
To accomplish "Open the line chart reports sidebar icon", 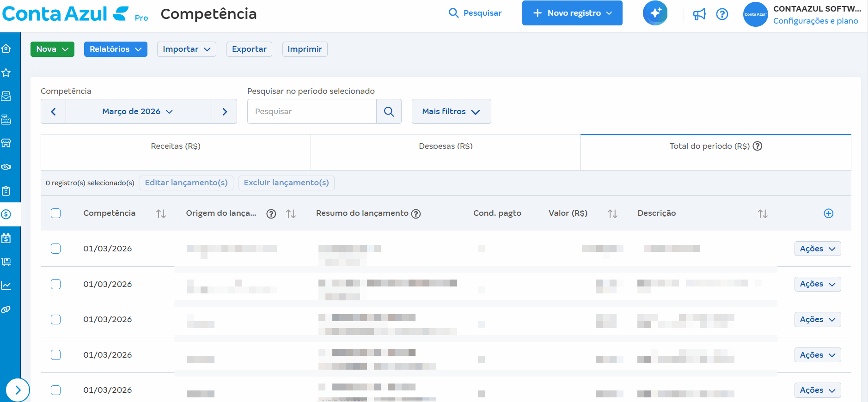I will tap(6, 286).
